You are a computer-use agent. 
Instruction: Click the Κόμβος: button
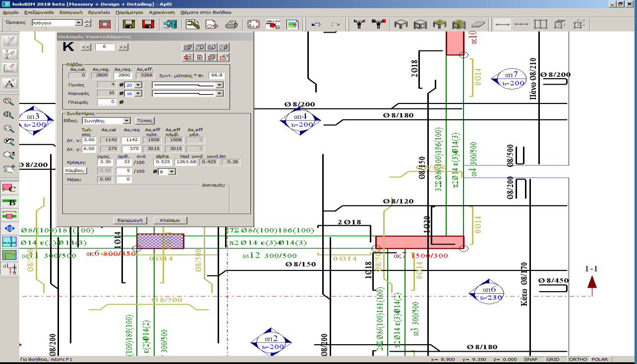pos(76,170)
